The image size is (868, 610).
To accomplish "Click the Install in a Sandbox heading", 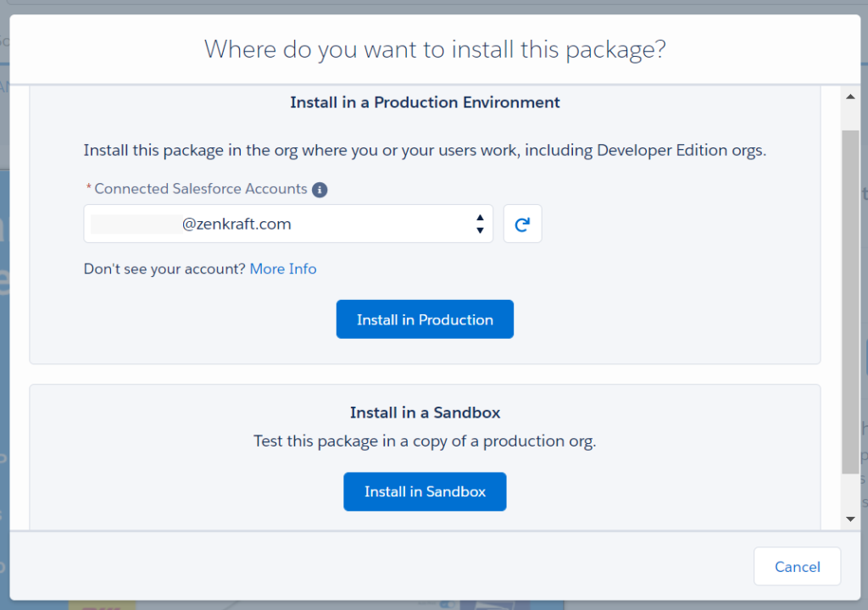I will [x=425, y=413].
